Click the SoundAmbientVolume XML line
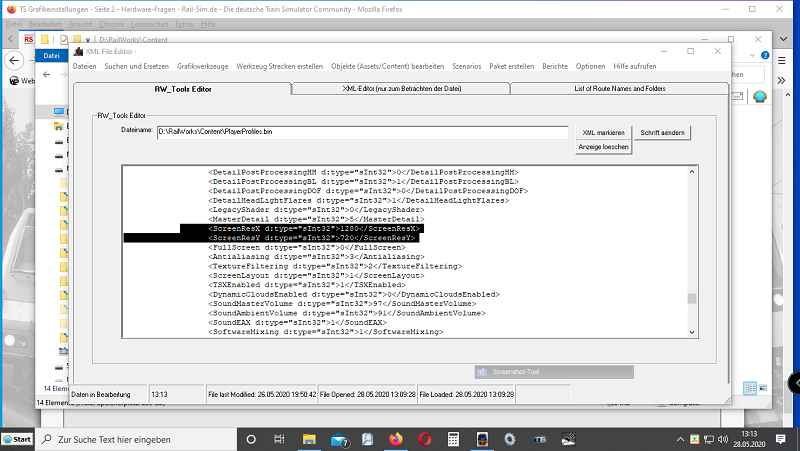Image resolution: width=800 pixels, height=451 pixels. (x=346, y=313)
